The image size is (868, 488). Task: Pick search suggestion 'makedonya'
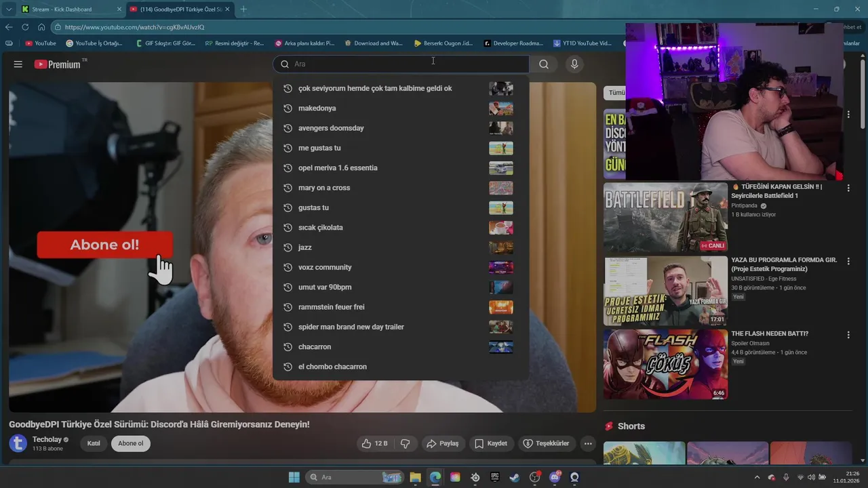(x=401, y=108)
